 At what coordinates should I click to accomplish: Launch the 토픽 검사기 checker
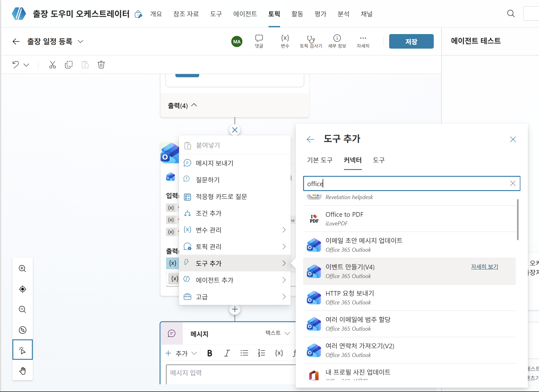coord(311,41)
